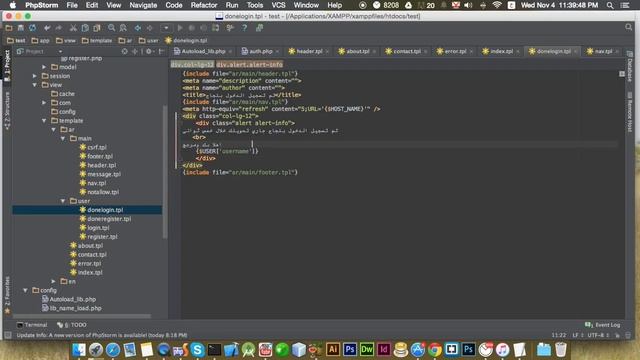
Task: Open the Terminal tool window
Action: [x=32, y=325]
